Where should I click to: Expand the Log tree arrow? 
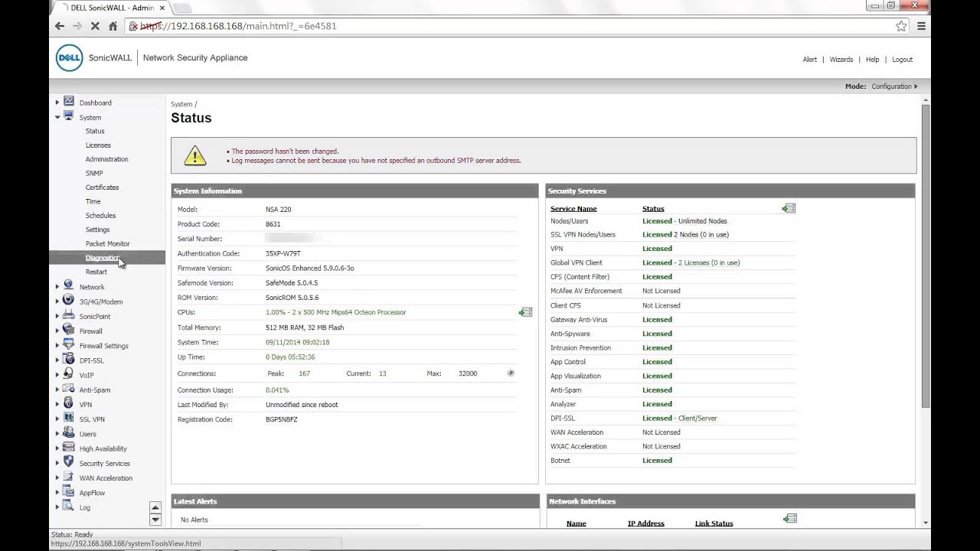point(57,507)
